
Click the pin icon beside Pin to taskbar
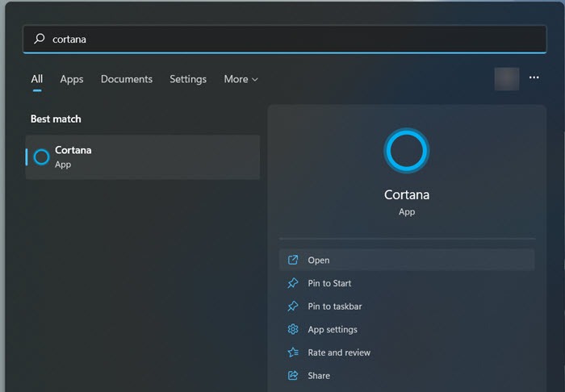[293, 307]
